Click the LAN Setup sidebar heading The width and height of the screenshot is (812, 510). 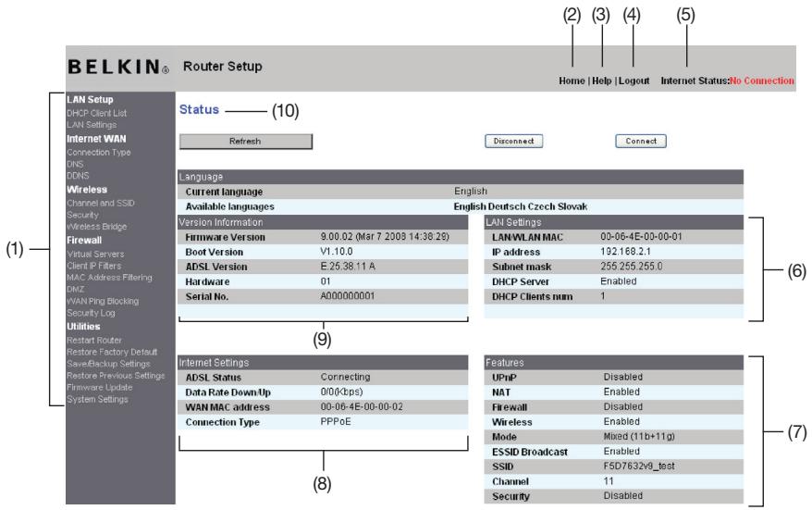90,100
